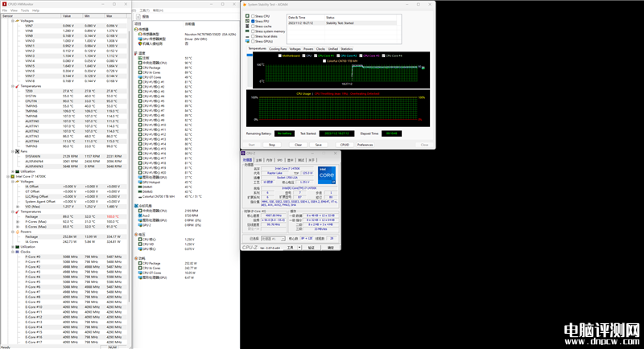644x349 pixels.
Task: Click GPU sensor type monitor icon
Action: (x=140, y=39)
